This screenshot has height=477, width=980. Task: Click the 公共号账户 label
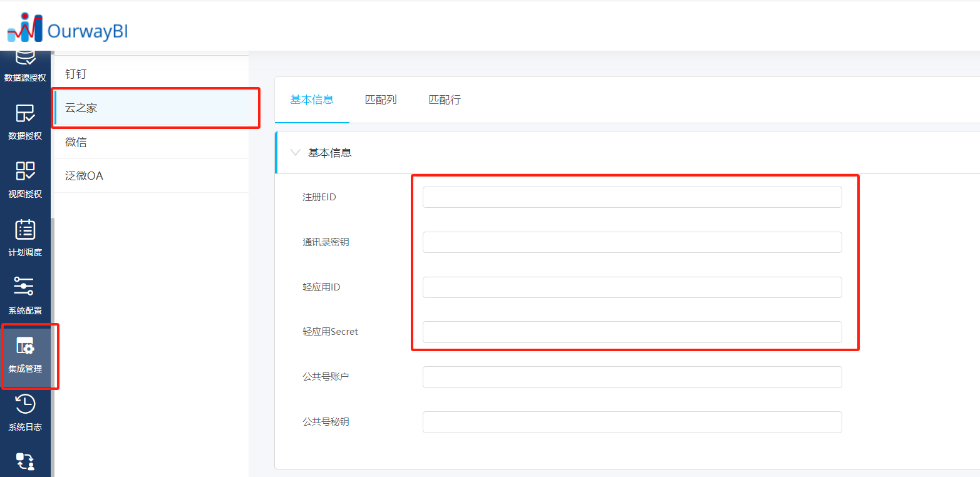pyautogui.click(x=326, y=377)
